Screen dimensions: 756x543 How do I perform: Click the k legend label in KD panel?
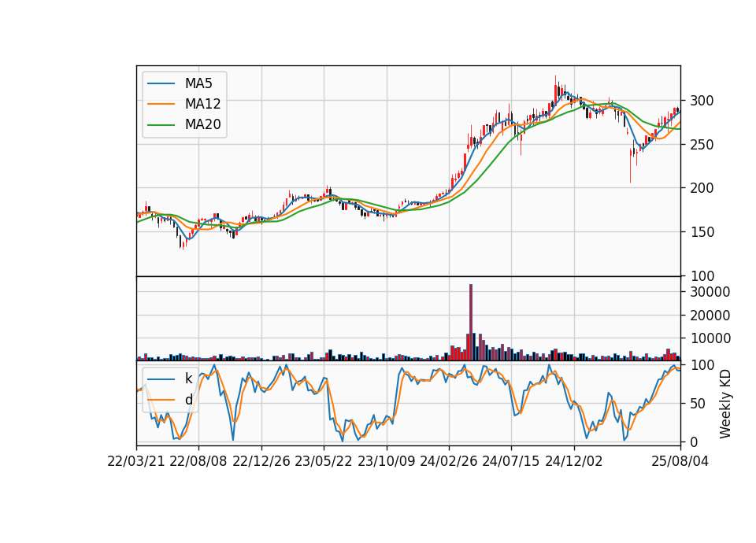pos(188,379)
